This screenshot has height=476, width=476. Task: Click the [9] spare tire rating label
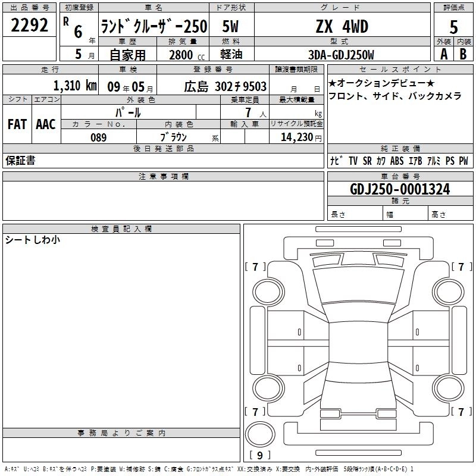click(x=259, y=455)
